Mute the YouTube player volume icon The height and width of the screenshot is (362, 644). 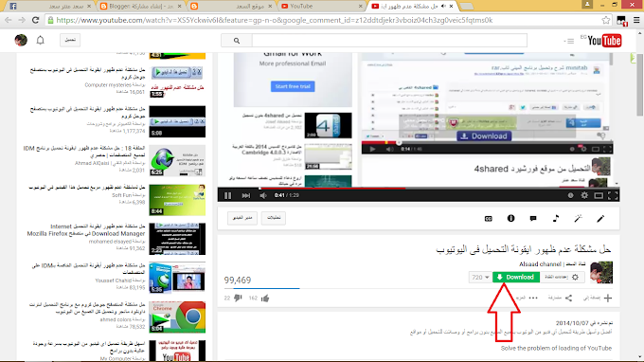pyautogui.click(x=263, y=195)
